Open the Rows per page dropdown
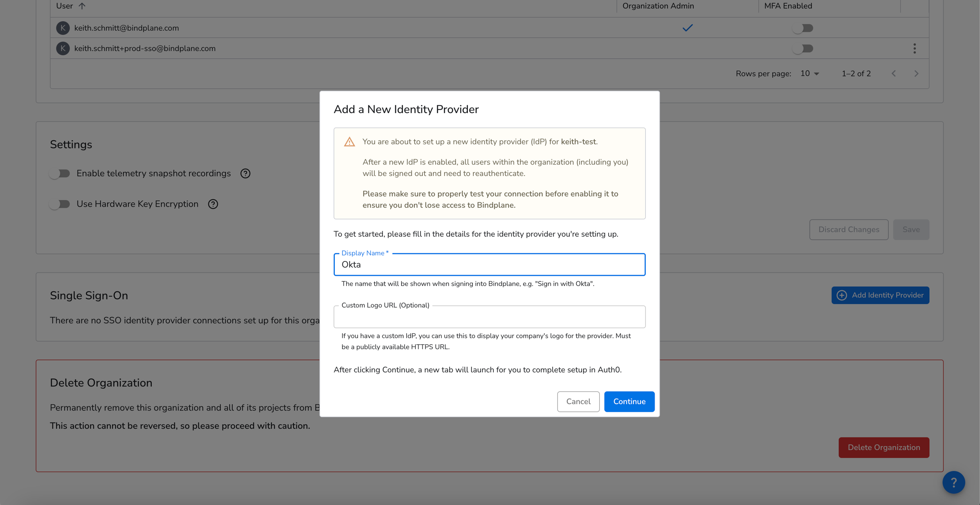 tap(809, 73)
